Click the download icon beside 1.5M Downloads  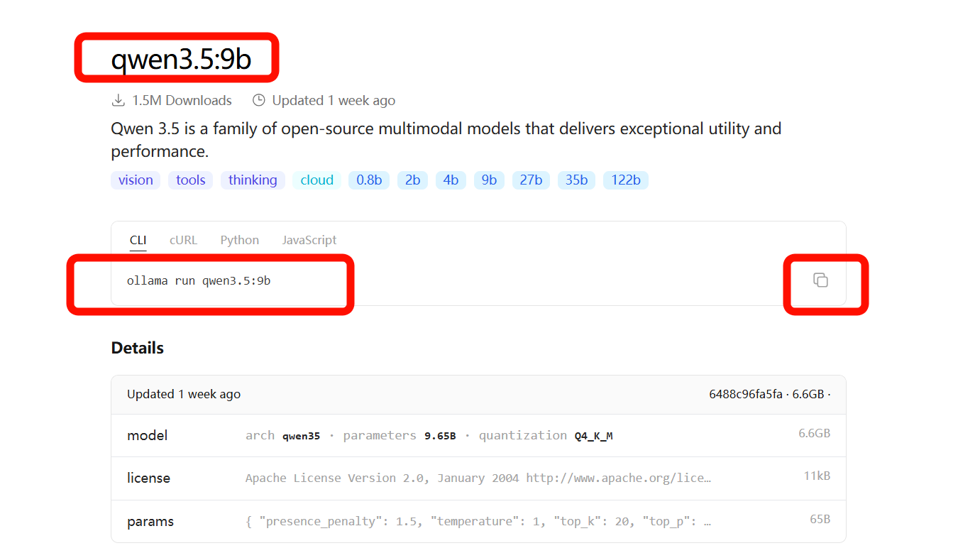118,100
